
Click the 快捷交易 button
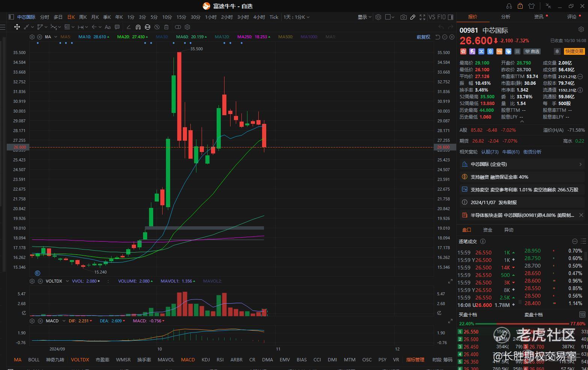574,51
